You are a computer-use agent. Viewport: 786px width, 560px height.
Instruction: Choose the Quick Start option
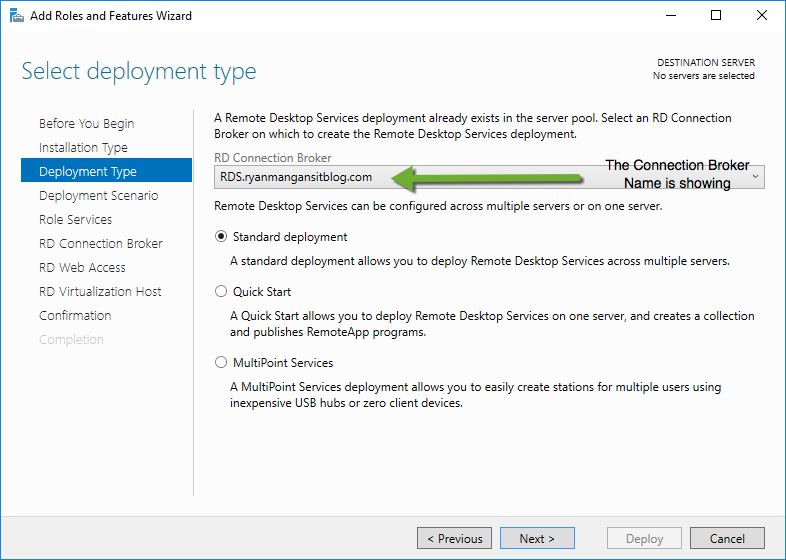[221, 291]
